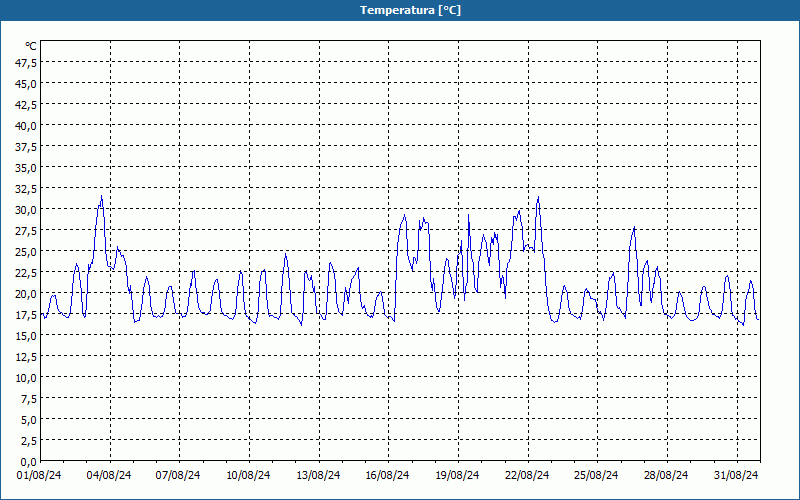Click the 47,5 y-axis label
Screen dimensions: 800x500
27,63
